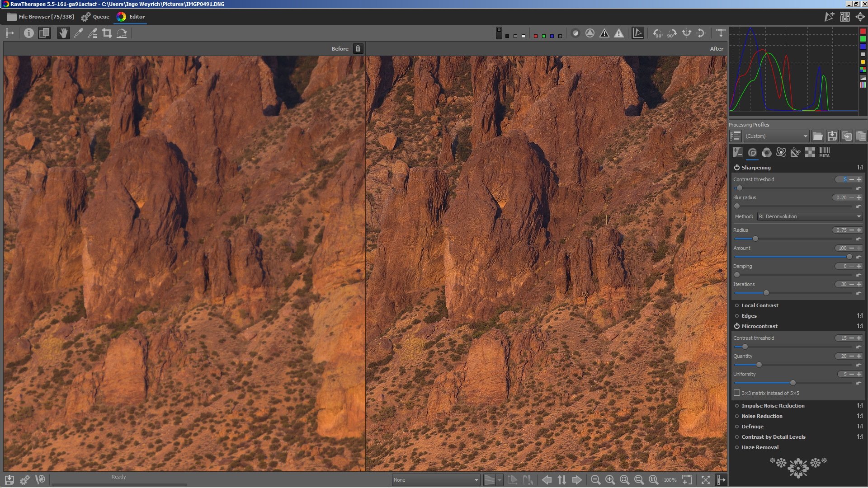
Task: Toggle the Before view lock icon
Action: pyautogui.click(x=358, y=48)
